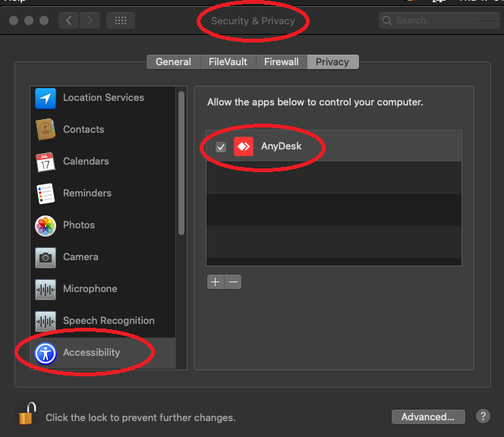Switch to the General tab
504x437 pixels.
tap(174, 61)
